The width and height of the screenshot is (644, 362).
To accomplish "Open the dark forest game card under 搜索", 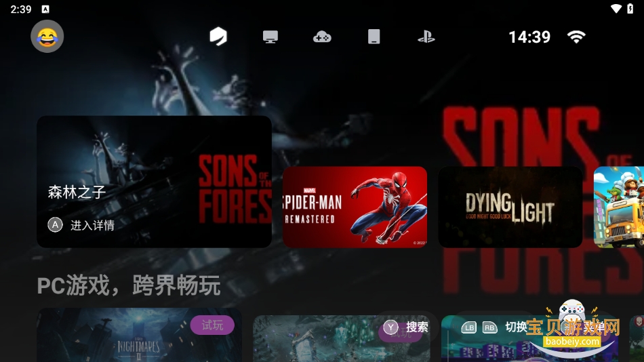I will [x=341, y=338].
